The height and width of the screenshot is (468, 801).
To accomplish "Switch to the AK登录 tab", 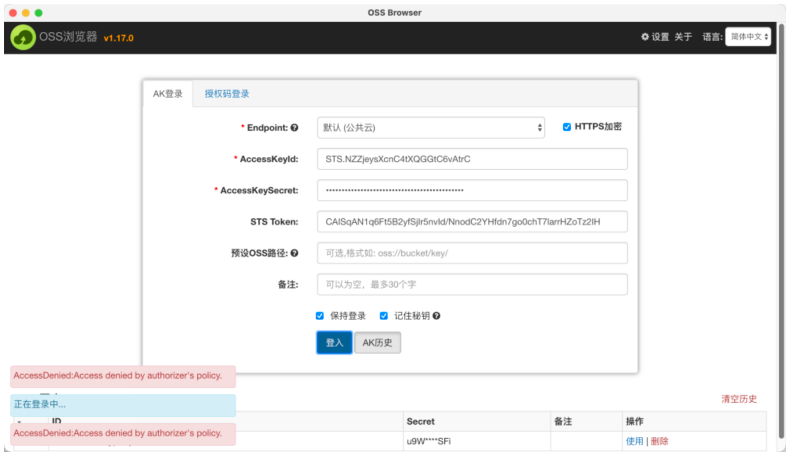I will 168,94.
